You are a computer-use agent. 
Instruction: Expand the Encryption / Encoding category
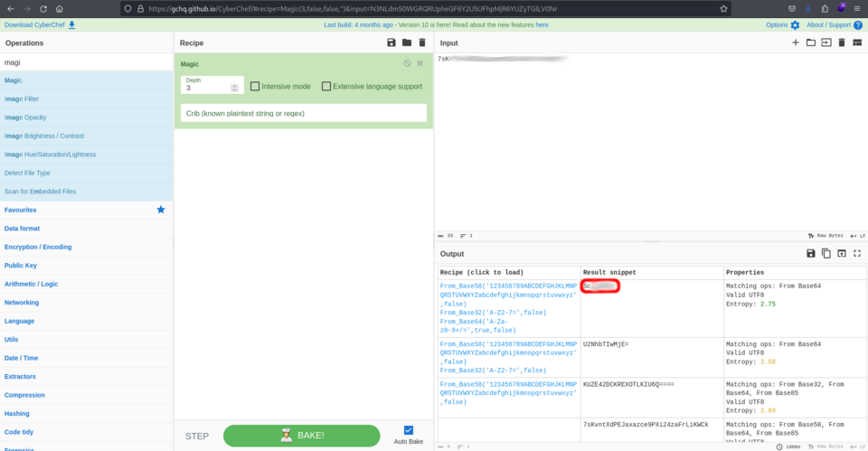(38, 247)
